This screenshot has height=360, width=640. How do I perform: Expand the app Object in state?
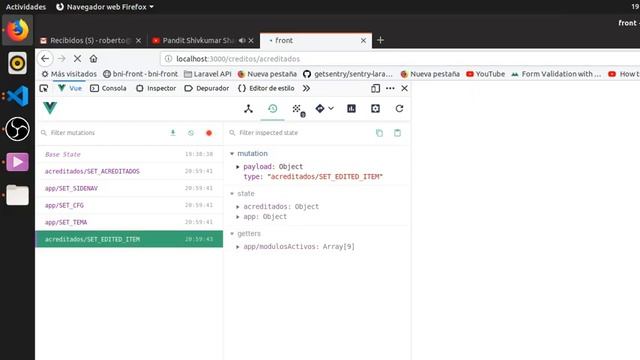[x=238, y=216]
